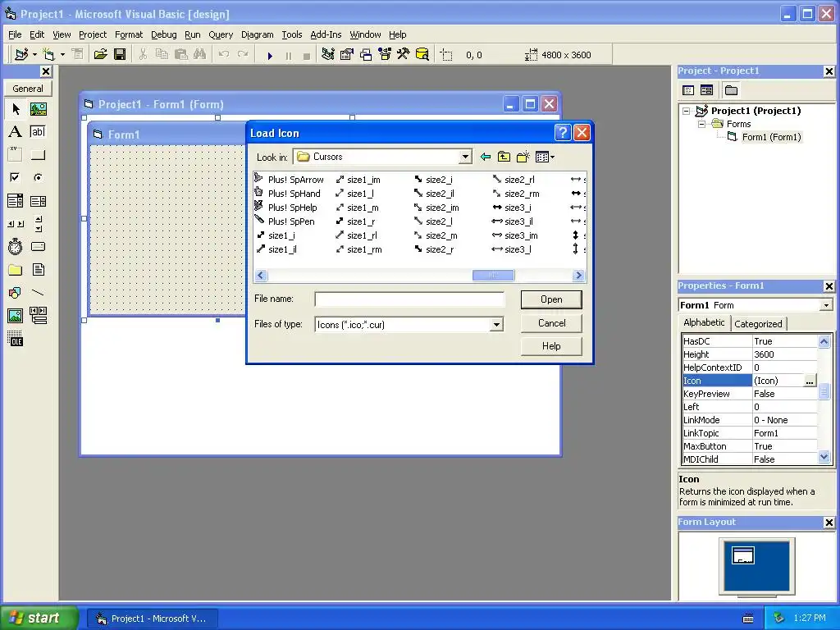The height and width of the screenshot is (630, 840).
Task: Click the form thumbnail in Form Layout
Action: [x=743, y=555]
